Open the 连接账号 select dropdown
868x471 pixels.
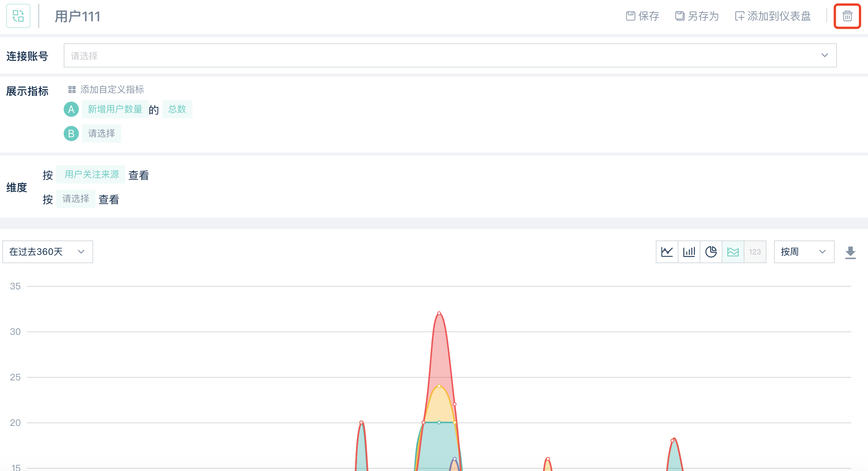click(x=450, y=55)
